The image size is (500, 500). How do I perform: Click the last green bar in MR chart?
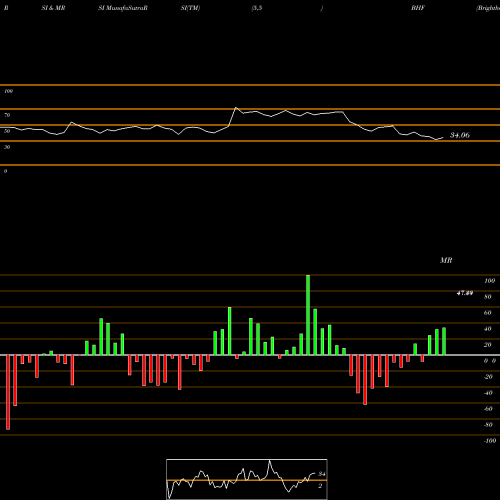(444, 341)
